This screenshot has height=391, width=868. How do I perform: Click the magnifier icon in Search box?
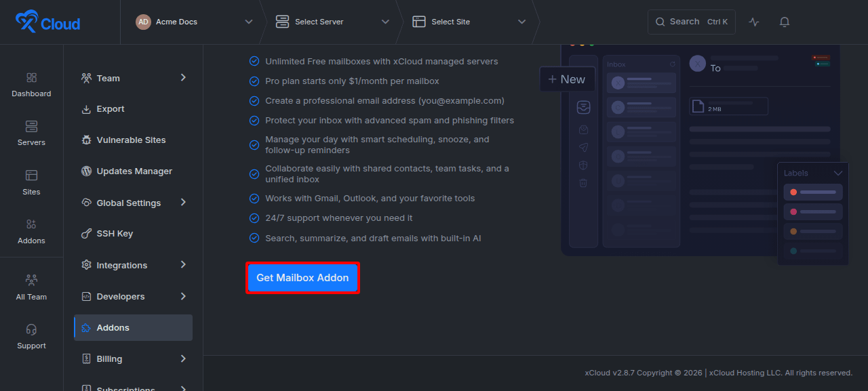click(660, 22)
